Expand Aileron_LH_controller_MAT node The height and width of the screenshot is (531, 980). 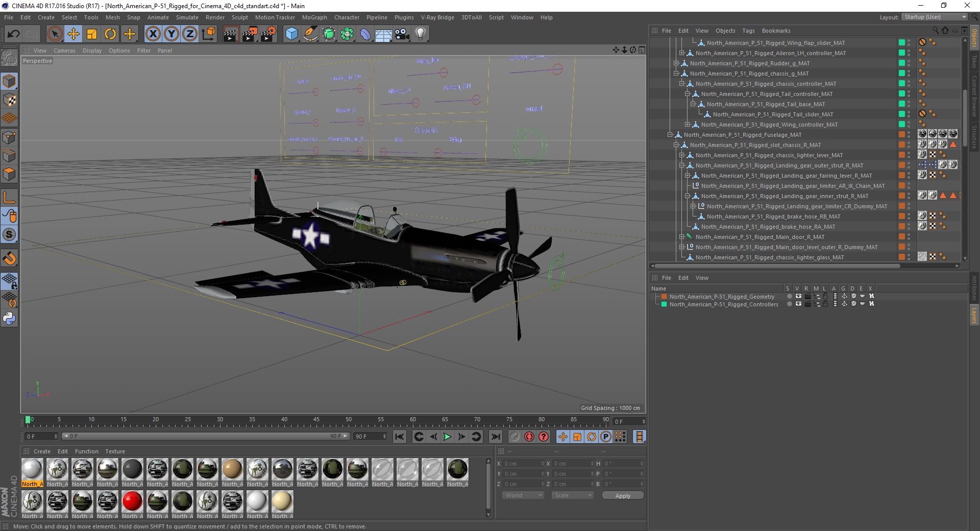pyautogui.click(x=682, y=53)
